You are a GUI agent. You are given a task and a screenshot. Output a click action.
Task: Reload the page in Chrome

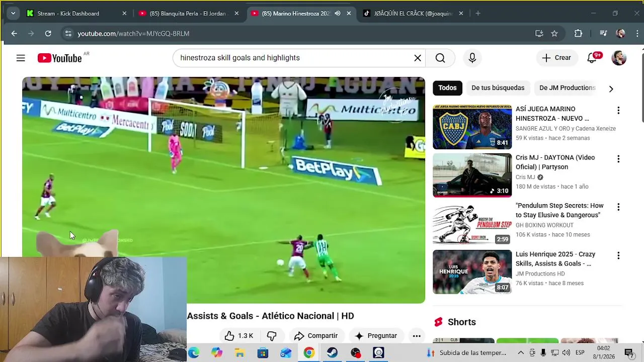[x=48, y=33]
